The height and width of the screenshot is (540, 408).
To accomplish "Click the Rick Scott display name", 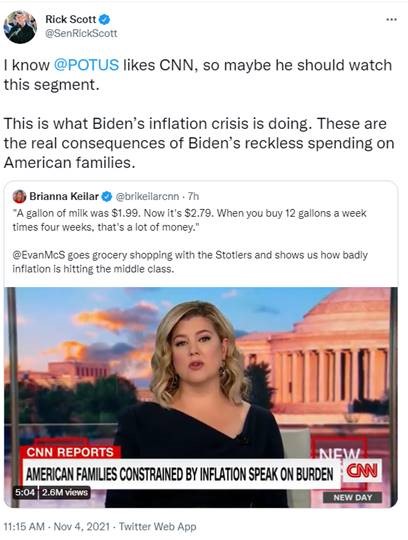I will pyautogui.click(x=71, y=19).
